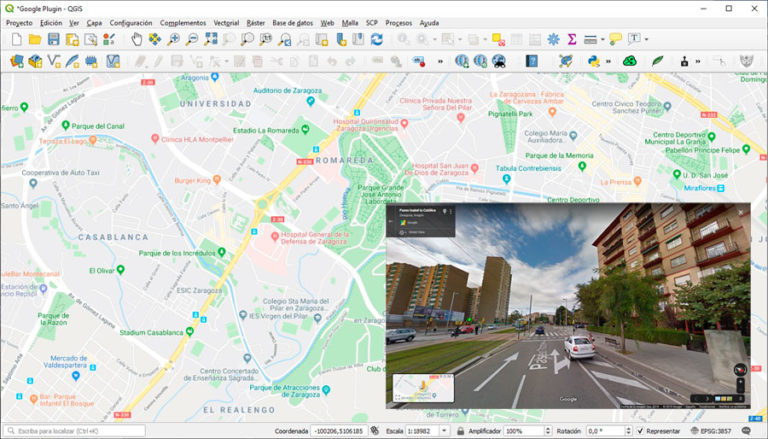768x439 pixels.
Task: Click the globe with plus plugin icon
Action: pos(461,61)
